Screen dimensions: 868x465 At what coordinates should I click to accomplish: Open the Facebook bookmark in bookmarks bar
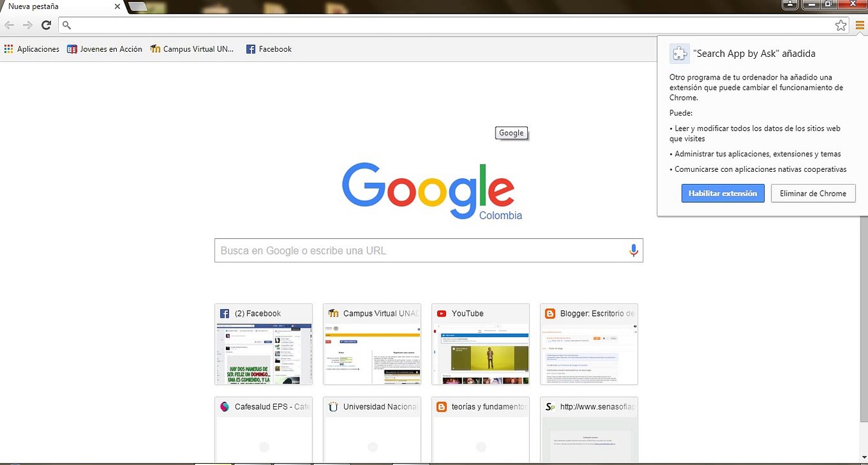pyautogui.click(x=269, y=49)
